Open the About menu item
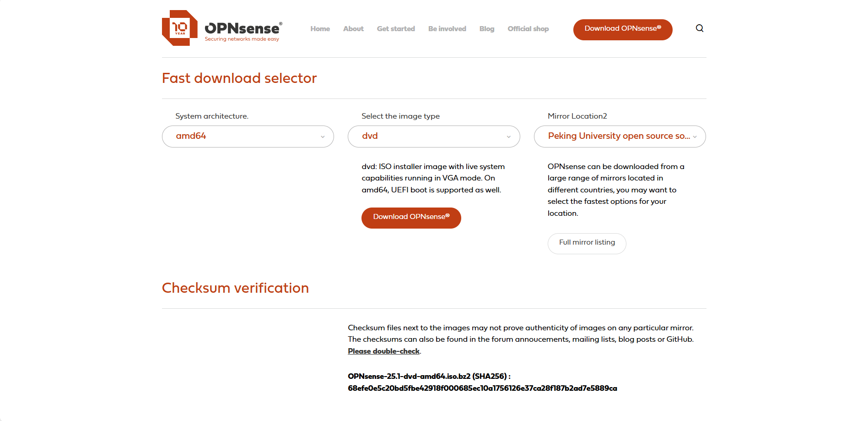The image size is (868, 421). coord(353,29)
